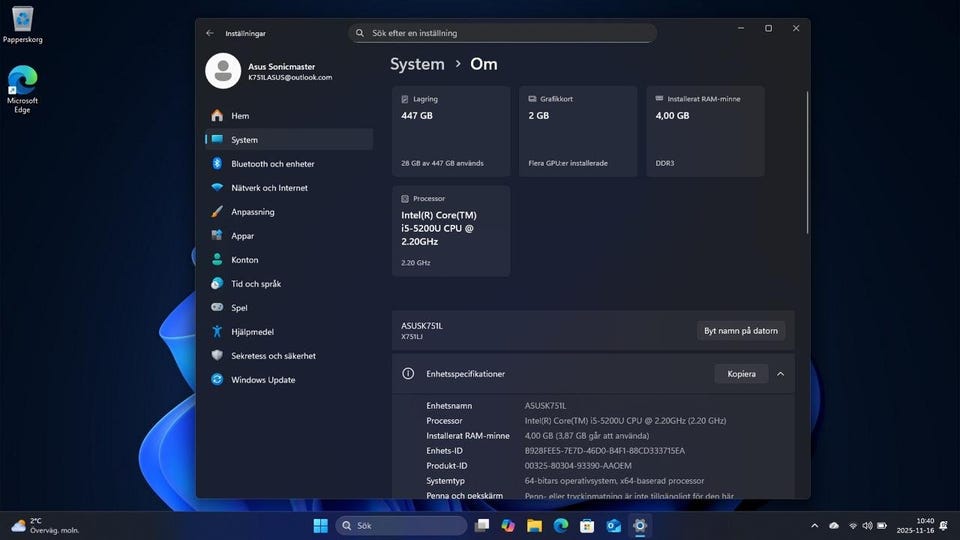Select Bluetooth och enheter in sidebar
Image resolution: width=960 pixels, height=540 pixels.
272,164
